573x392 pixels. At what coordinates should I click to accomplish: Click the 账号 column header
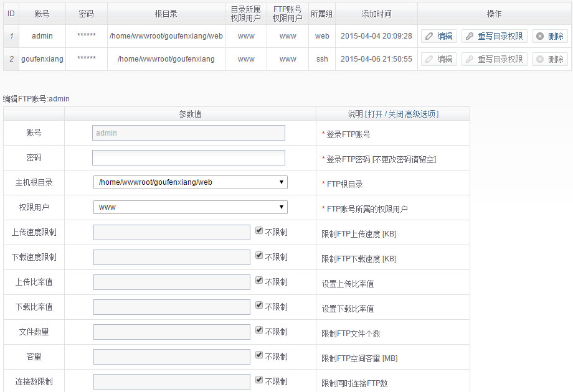click(x=42, y=14)
